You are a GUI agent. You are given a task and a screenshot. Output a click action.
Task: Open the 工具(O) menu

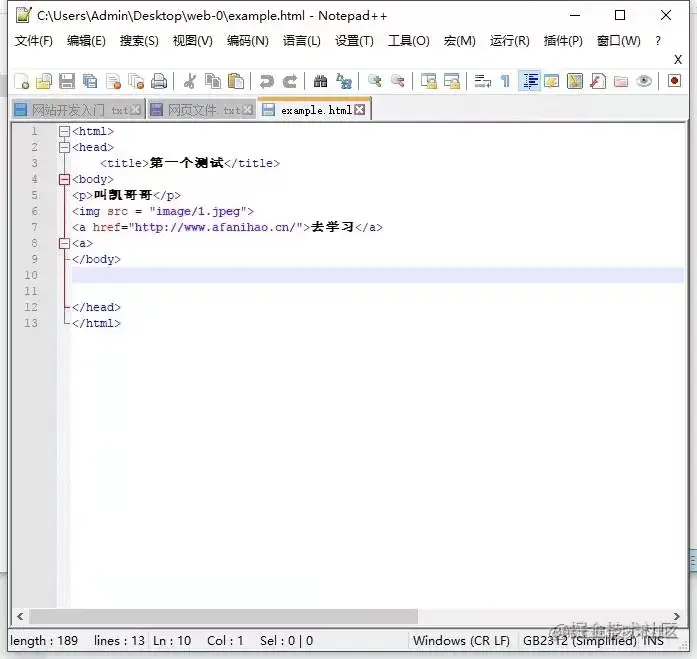pos(409,41)
